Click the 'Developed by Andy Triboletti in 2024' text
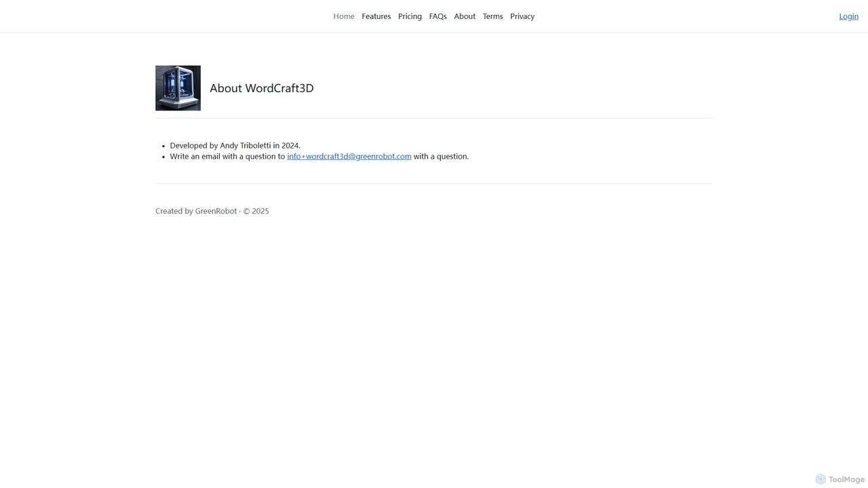This screenshot has height=488, width=868. (235, 145)
